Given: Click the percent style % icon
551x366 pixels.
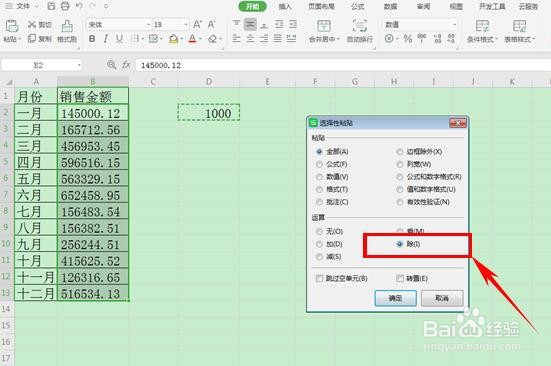Looking at the screenshot, I should click(x=408, y=38).
